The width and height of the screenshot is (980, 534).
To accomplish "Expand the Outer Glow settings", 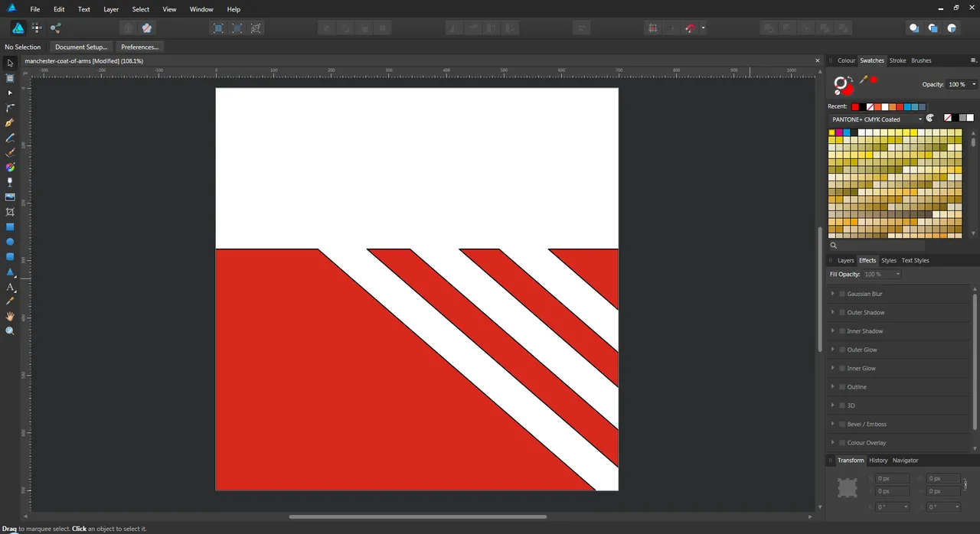I will coord(833,350).
